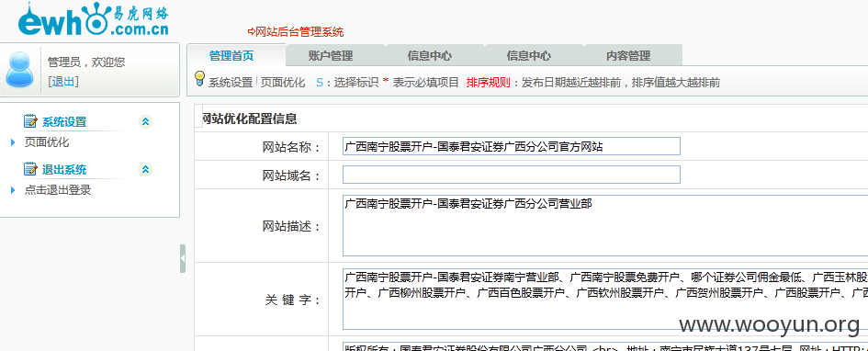Click inside the 关键字 text area
868x351 pixels.
coord(605,299)
